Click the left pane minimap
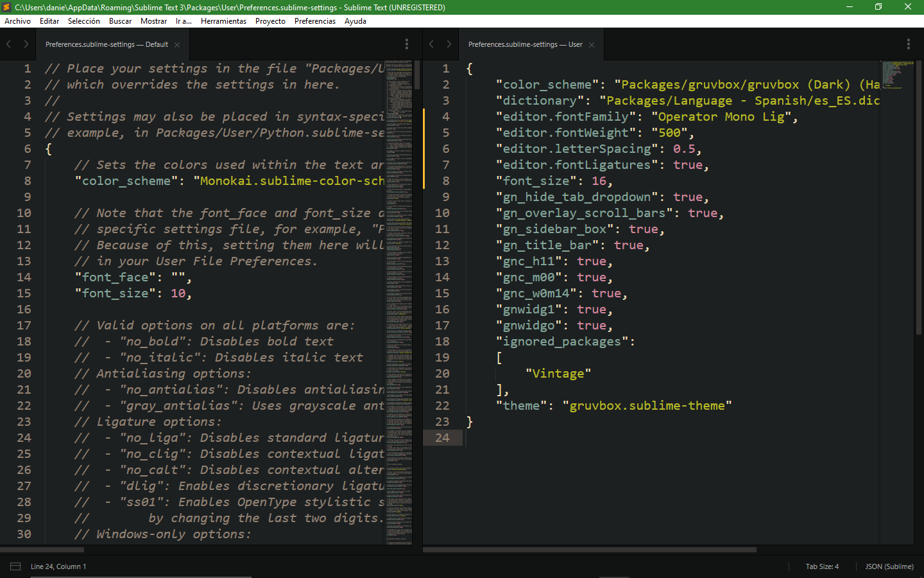The width and height of the screenshot is (924, 578). pyautogui.click(x=399, y=302)
